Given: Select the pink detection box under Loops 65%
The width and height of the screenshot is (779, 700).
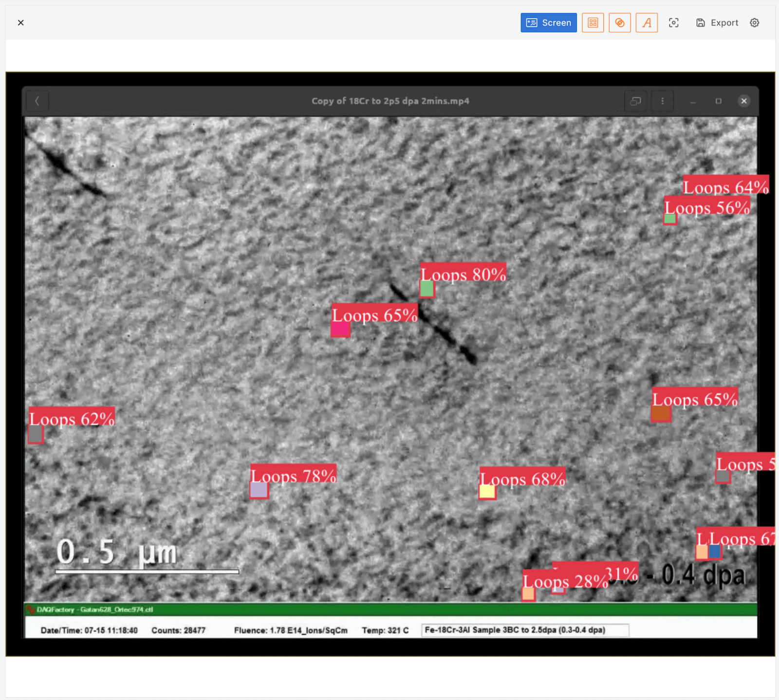Looking at the screenshot, I should coord(340,330).
